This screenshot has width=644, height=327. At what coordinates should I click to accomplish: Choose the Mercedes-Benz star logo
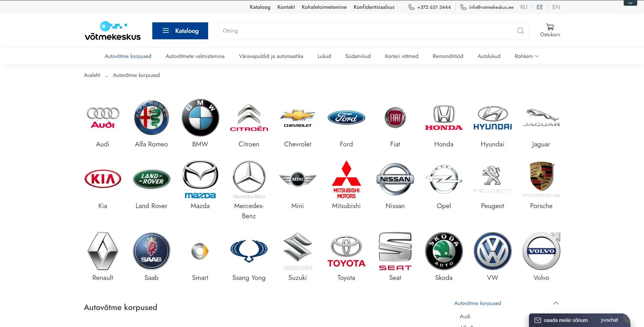[249, 180]
